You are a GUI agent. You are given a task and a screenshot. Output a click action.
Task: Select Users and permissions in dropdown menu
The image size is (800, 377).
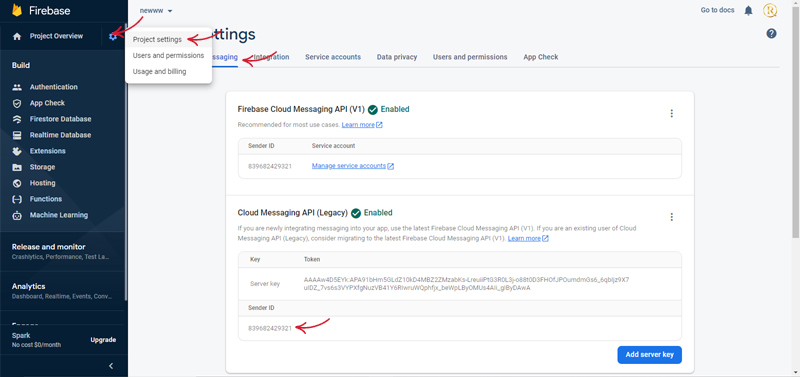pos(168,55)
